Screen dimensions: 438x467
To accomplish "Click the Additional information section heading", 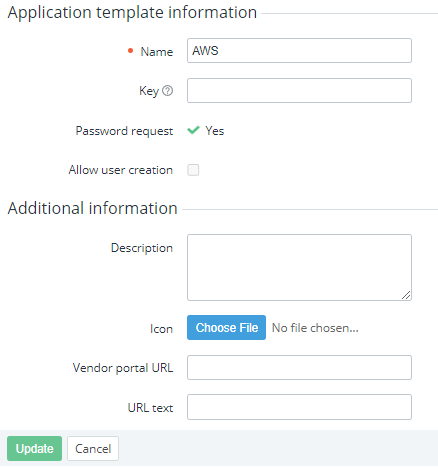I will coord(93,208).
